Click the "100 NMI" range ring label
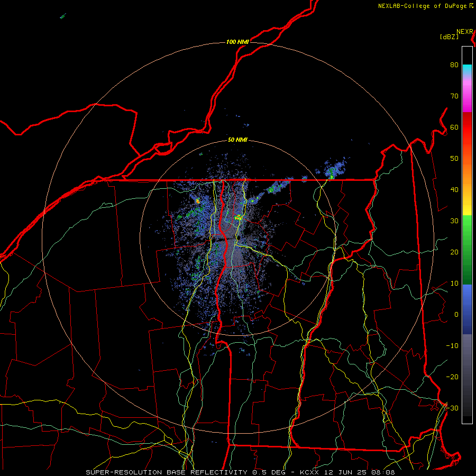The height and width of the screenshot is (476, 476). (x=237, y=42)
